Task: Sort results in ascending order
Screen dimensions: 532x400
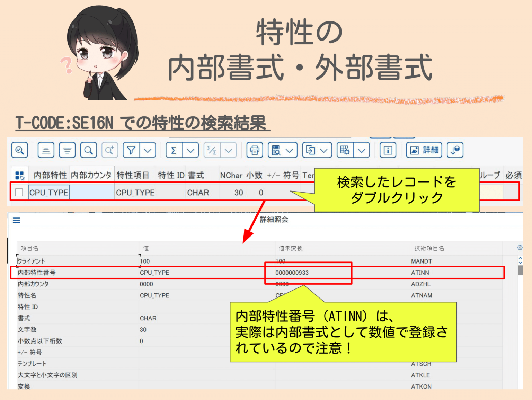Action: coord(45,150)
